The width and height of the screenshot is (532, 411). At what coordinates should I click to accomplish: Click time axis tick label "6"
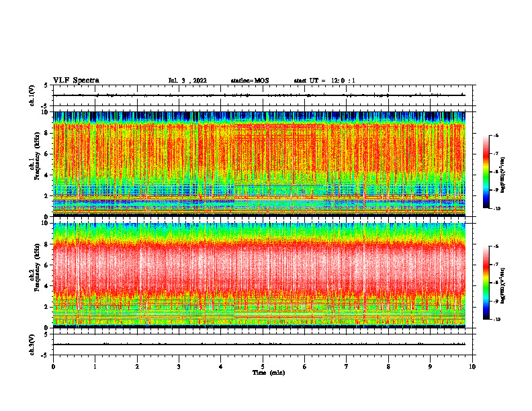[x=305, y=367]
